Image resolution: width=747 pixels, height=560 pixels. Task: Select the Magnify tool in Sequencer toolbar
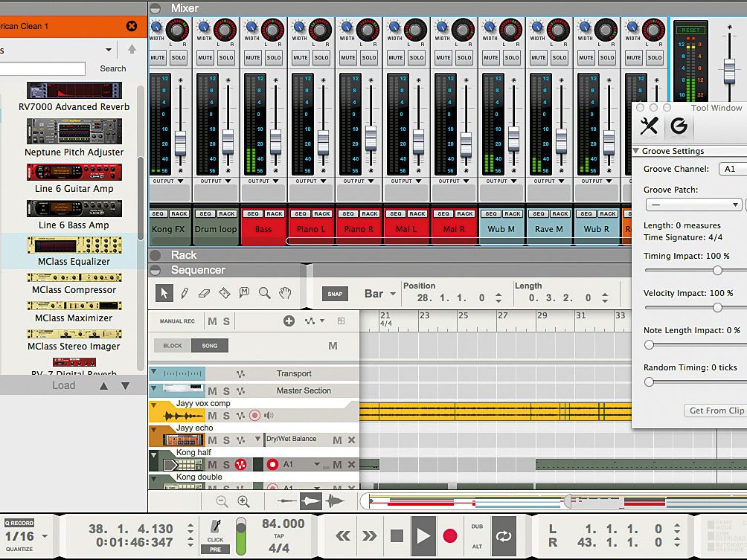pos(264,293)
